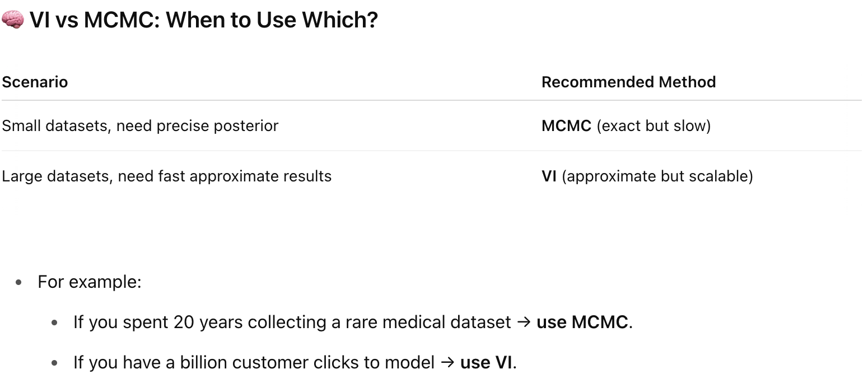Select the 'Recommended Method' column header
868x383 pixels.
point(628,82)
